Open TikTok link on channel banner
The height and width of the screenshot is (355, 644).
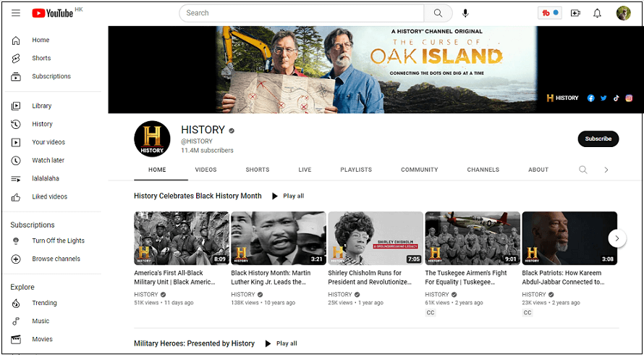tap(616, 98)
